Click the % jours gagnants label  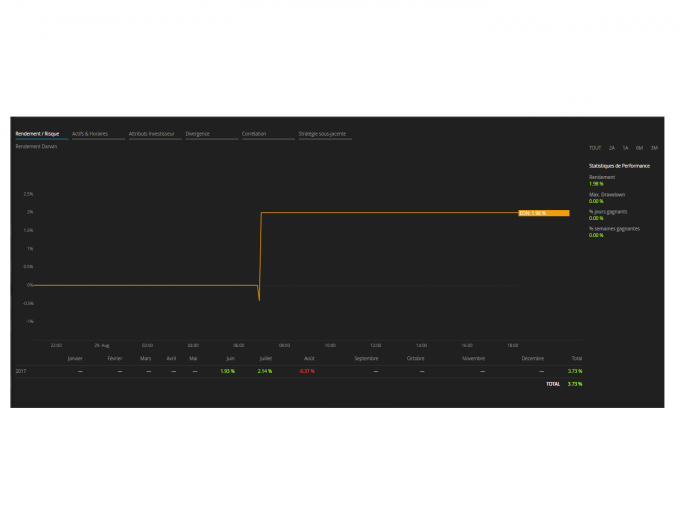[608, 212]
